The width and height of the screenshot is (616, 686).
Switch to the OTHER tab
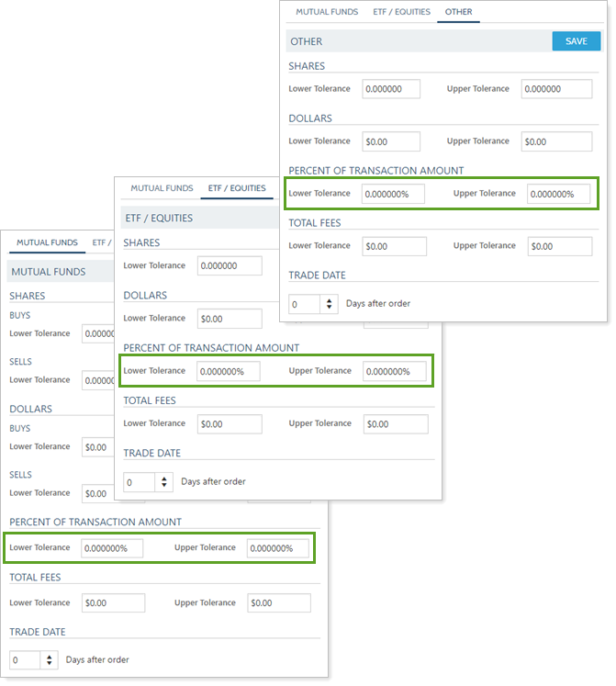pyautogui.click(x=457, y=12)
